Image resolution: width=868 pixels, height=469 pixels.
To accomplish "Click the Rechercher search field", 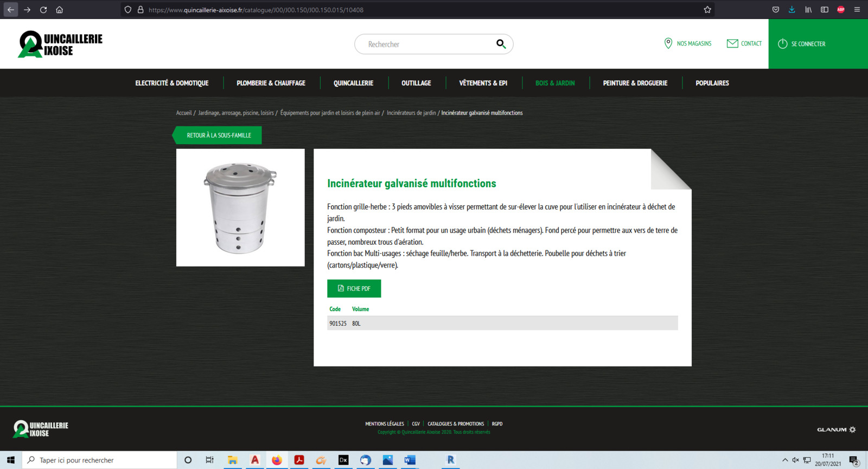I will 426,45.
